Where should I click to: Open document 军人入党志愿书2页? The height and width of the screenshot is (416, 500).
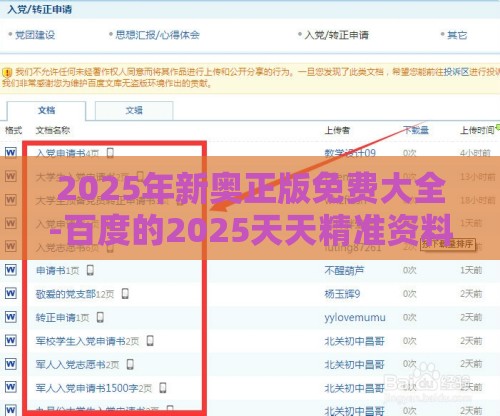[x=77, y=364]
